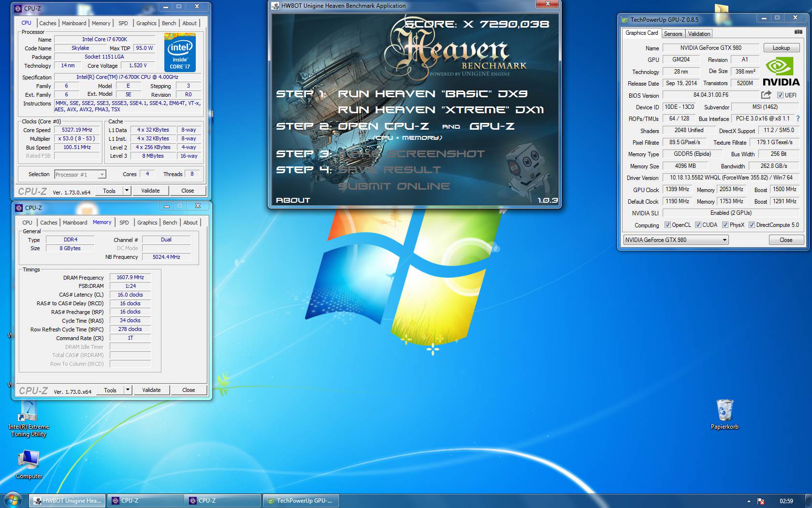Click Show desktop strip at taskbar end
Image resolution: width=812 pixels, height=508 pixels.
click(809, 501)
